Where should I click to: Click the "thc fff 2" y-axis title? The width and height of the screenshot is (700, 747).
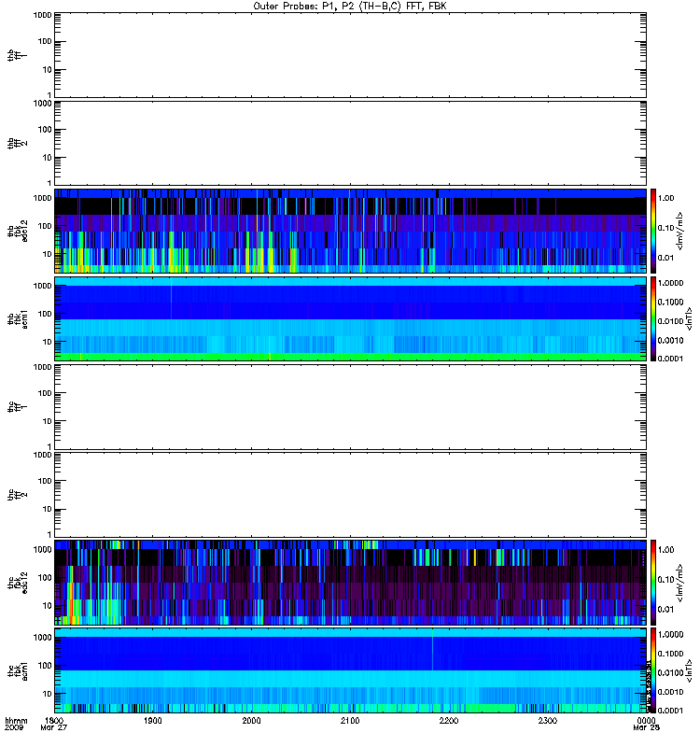click(17, 495)
